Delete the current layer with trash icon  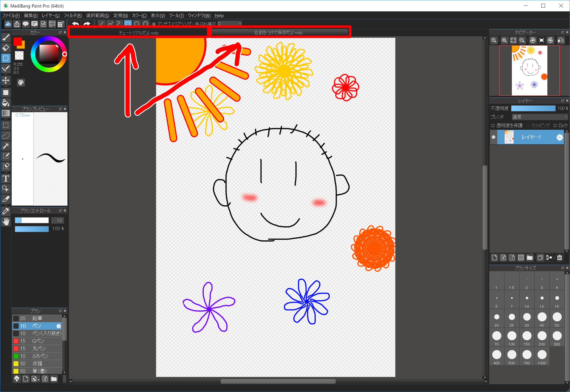560,257
